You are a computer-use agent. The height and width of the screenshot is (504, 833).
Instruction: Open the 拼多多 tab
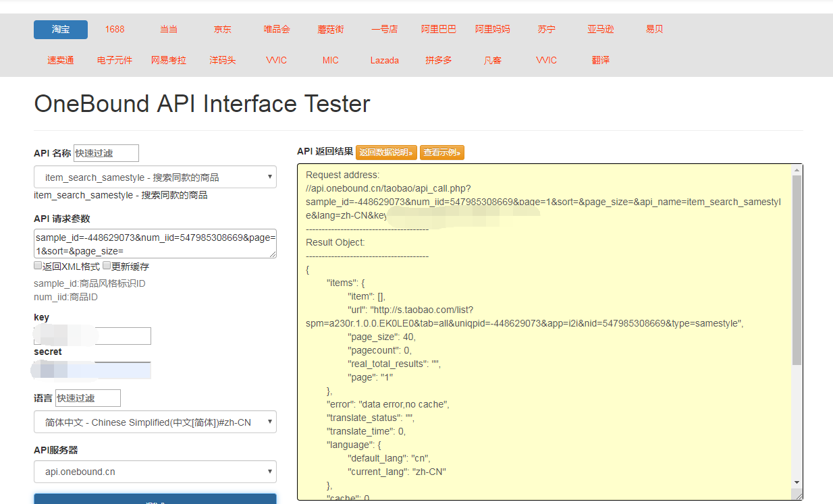point(439,60)
